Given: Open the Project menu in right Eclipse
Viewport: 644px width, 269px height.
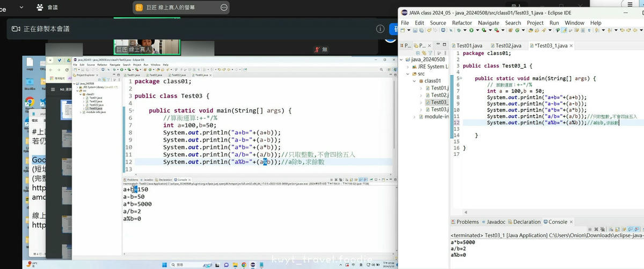Looking at the screenshot, I should click(x=535, y=23).
